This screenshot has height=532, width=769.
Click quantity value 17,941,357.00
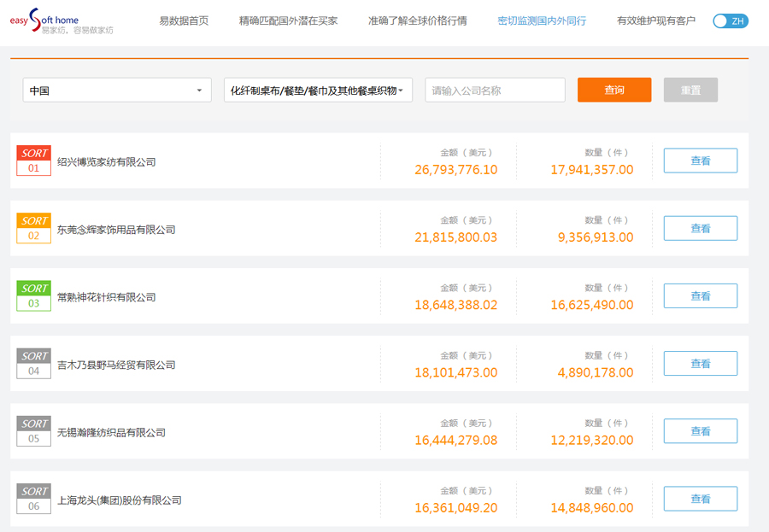click(592, 170)
